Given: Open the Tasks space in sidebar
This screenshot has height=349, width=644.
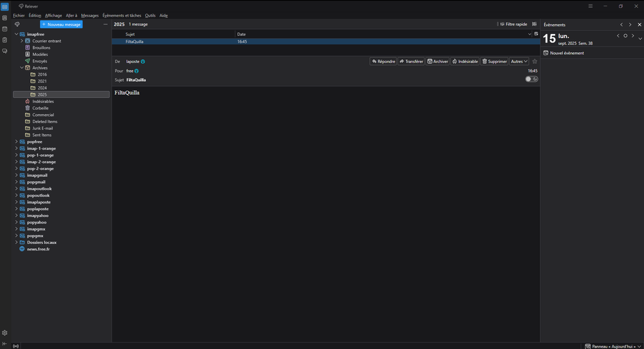Looking at the screenshot, I should [5, 40].
